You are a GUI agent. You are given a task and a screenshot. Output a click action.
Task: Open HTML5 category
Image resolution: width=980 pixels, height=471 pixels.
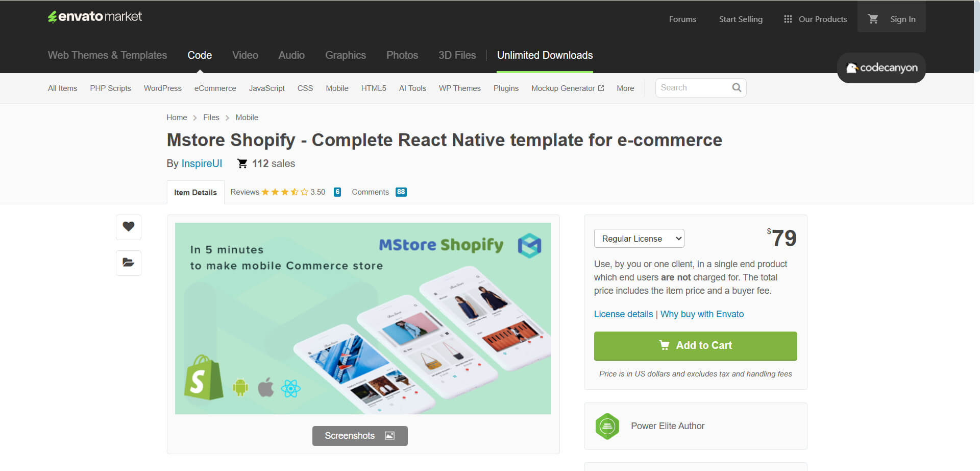coord(374,88)
